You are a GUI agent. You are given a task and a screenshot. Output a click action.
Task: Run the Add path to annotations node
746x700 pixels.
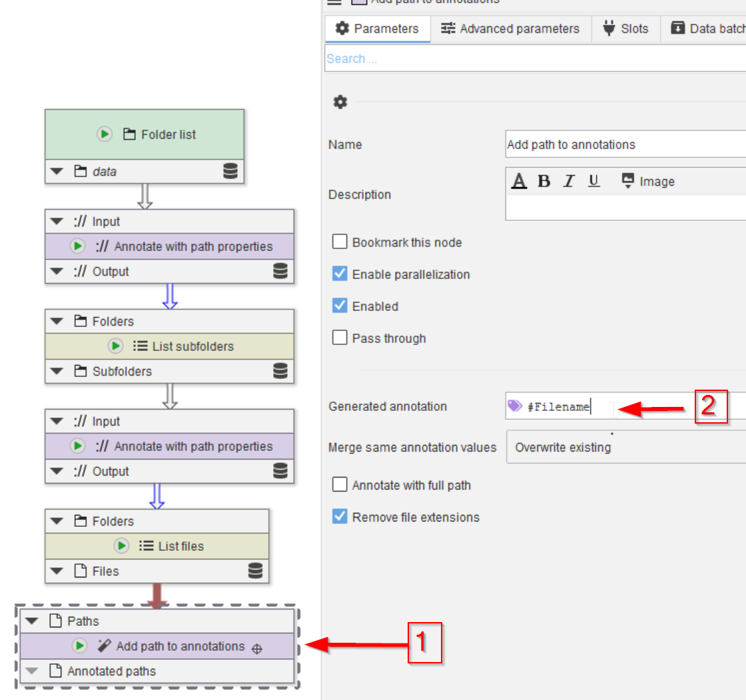80,646
